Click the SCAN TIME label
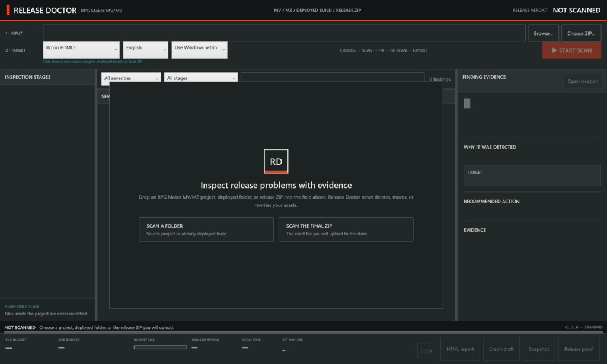 (x=251, y=340)
